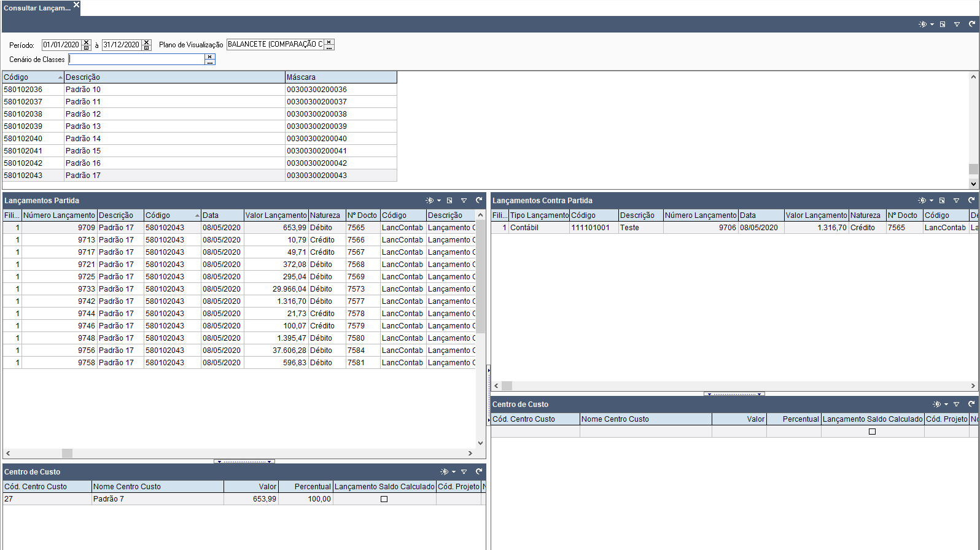This screenshot has width=980, height=550.
Task: Sort accounts grid by Máscara column
Action: tap(340, 77)
